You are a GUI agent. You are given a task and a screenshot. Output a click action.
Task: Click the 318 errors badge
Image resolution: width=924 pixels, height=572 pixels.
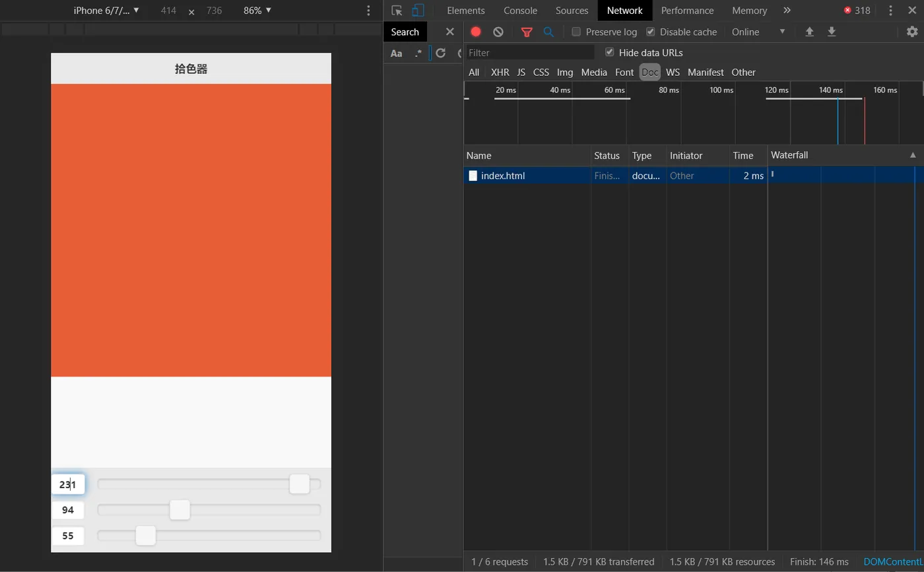click(857, 11)
